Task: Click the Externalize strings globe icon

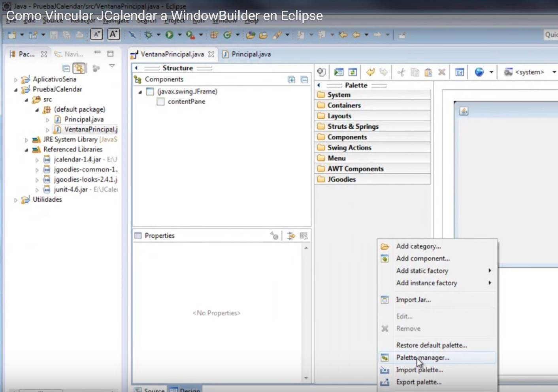Action: pos(479,72)
